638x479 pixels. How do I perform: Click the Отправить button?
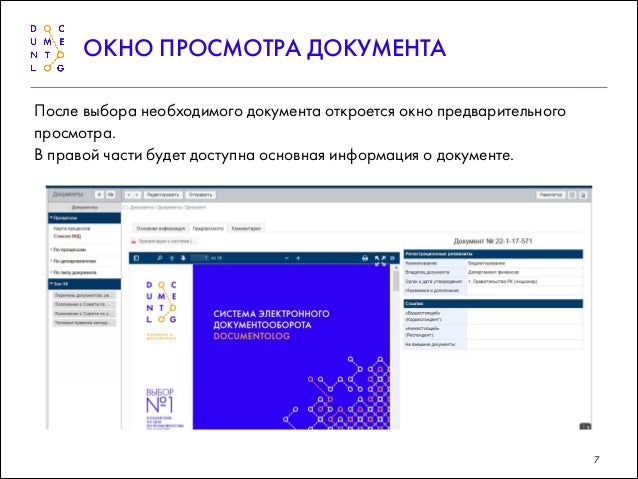click(x=201, y=195)
